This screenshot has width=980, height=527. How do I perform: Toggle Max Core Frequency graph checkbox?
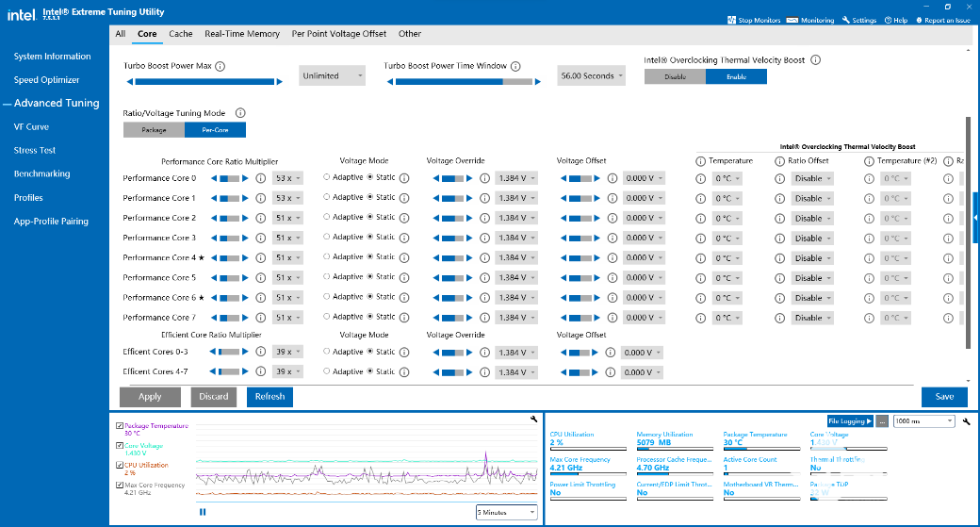pyautogui.click(x=120, y=486)
